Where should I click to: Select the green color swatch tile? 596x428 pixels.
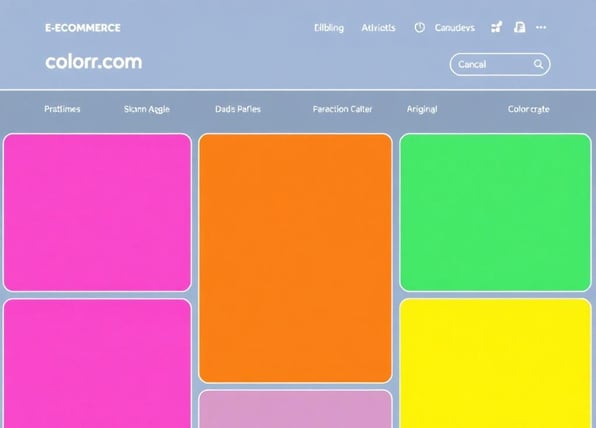[x=495, y=212]
